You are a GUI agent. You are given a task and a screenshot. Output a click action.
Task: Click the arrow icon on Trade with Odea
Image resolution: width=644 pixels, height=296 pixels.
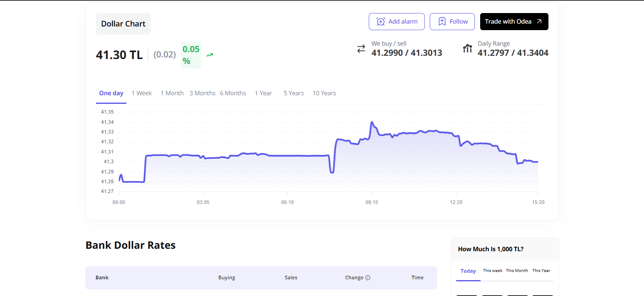click(x=539, y=22)
